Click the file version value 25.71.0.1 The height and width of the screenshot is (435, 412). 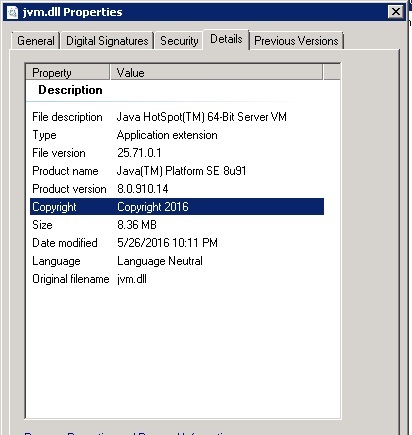click(139, 153)
